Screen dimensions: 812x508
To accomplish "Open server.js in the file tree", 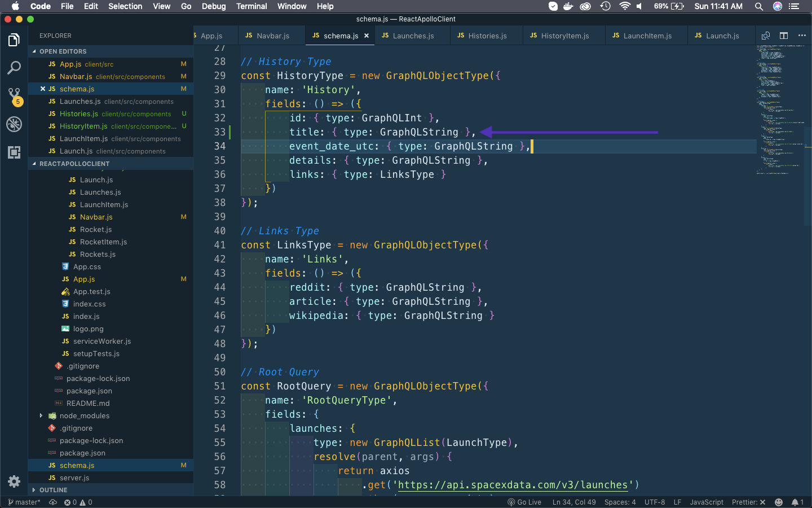I will click(111, 478).
